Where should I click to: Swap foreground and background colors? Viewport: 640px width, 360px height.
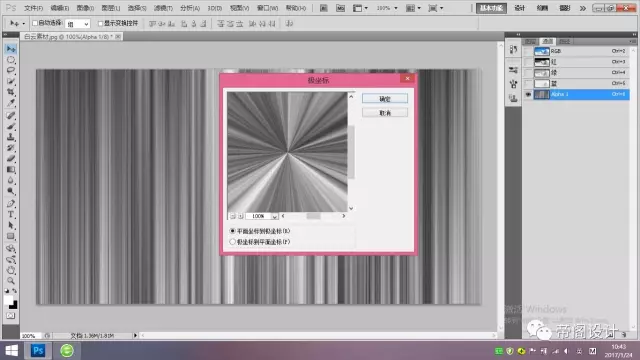(15, 291)
